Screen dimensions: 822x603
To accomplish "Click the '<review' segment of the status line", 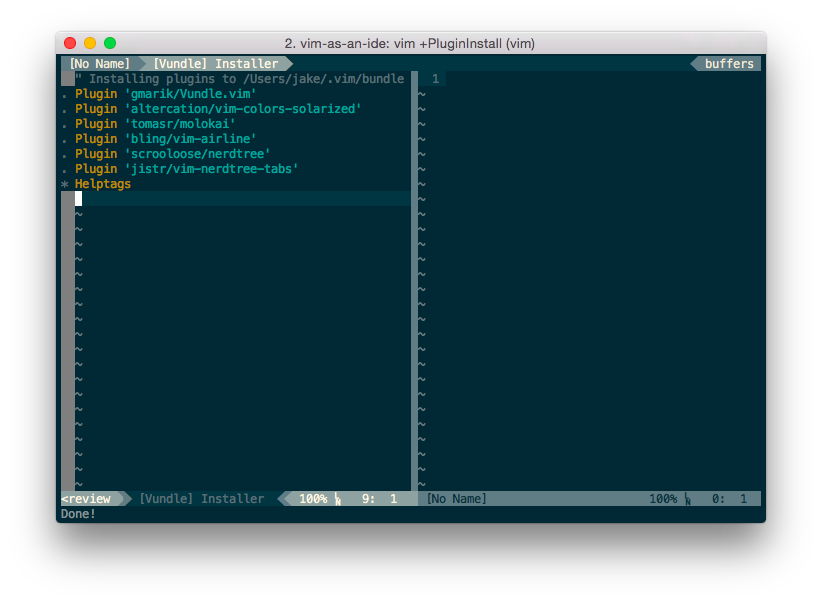I will (x=86, y=499).
